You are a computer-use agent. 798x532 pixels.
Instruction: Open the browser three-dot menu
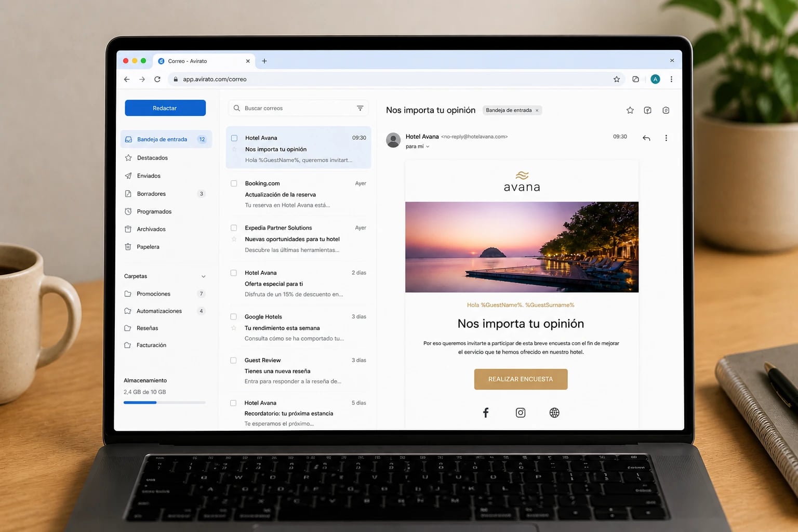tap(671, 79)
